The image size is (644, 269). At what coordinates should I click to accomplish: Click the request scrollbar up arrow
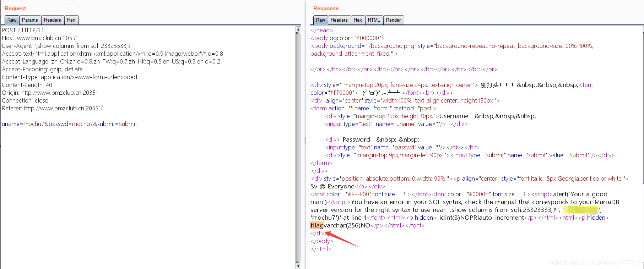(298, 29)
